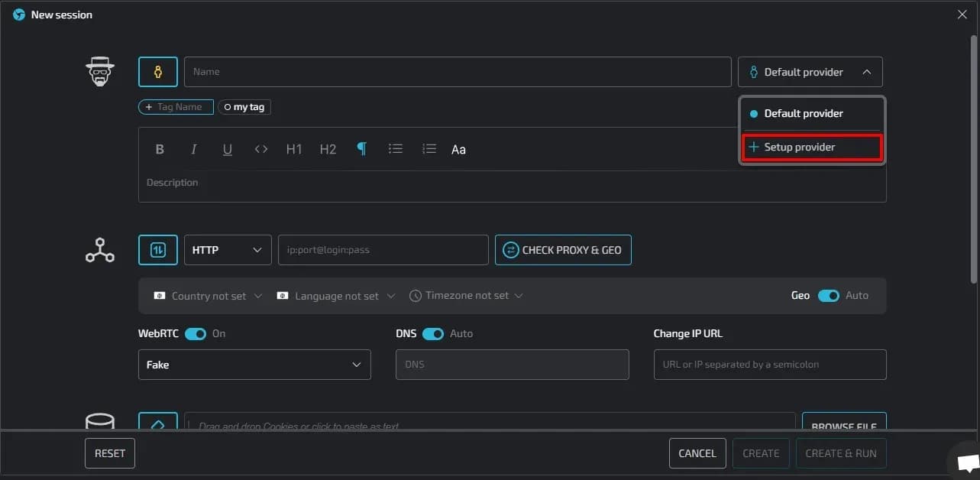Expand the Country not set dropdown
Viewport: 980px width, 480px height.
[206, 295]
